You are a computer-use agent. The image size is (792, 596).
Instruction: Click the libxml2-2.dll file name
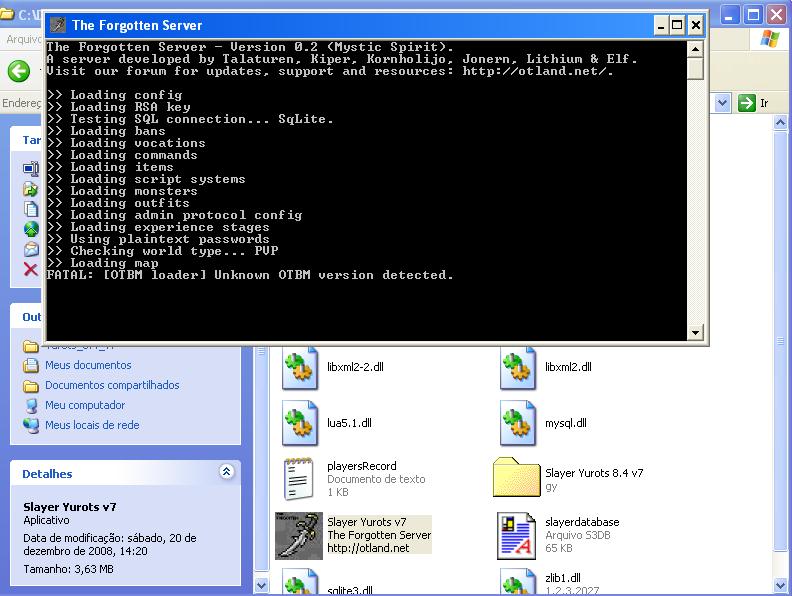pyautogui.click(x=355, y=367)
